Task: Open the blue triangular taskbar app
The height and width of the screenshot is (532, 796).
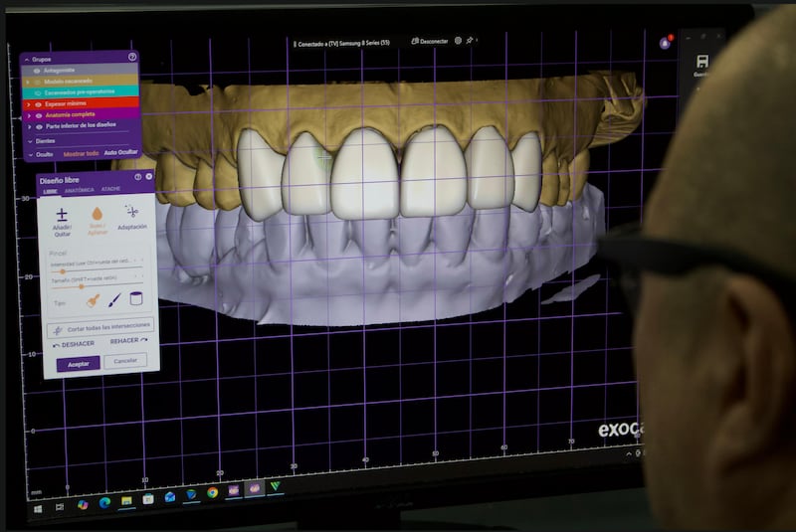Action: point(191,494)
